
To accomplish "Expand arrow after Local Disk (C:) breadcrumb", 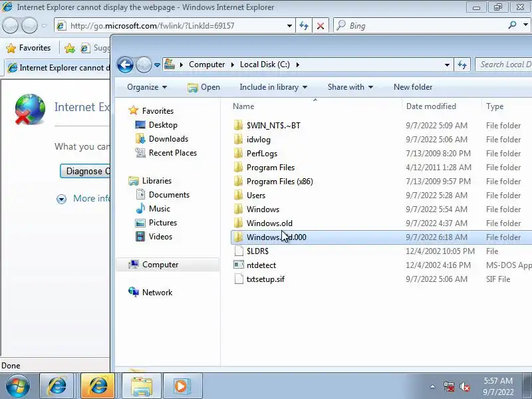I will [297, 65].
